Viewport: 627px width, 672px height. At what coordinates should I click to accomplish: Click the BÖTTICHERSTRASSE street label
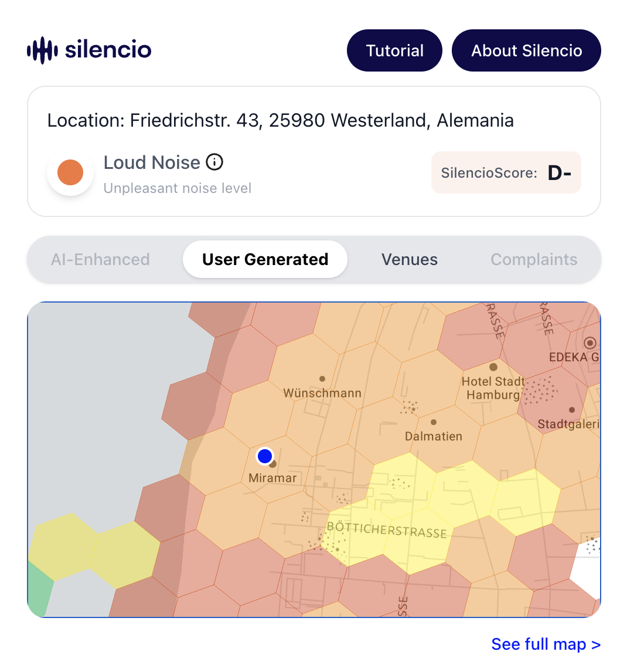point(387,530)
